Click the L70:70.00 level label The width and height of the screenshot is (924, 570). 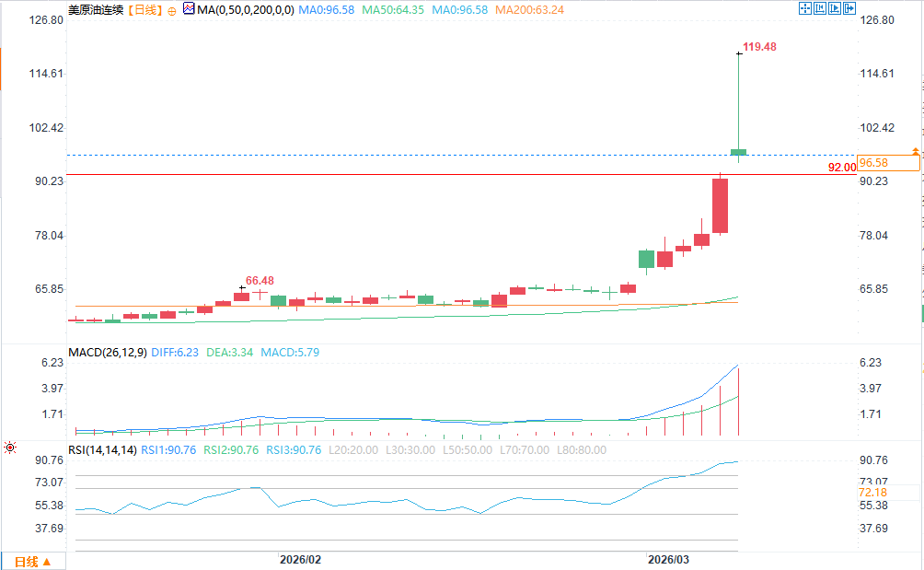[x=525, y=450]
